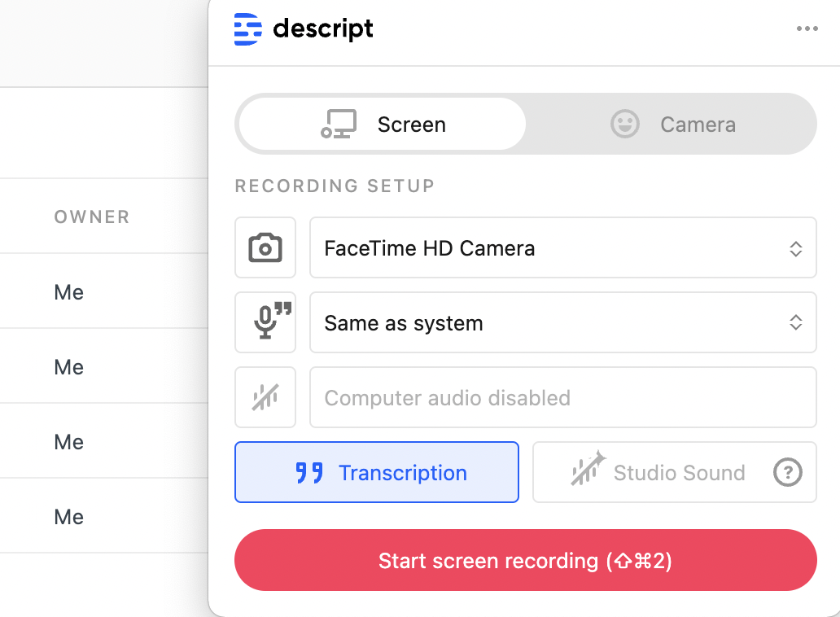Screen dimensions: 840x617
Task: Toggle the camera icon button
Action: point(265,247)
